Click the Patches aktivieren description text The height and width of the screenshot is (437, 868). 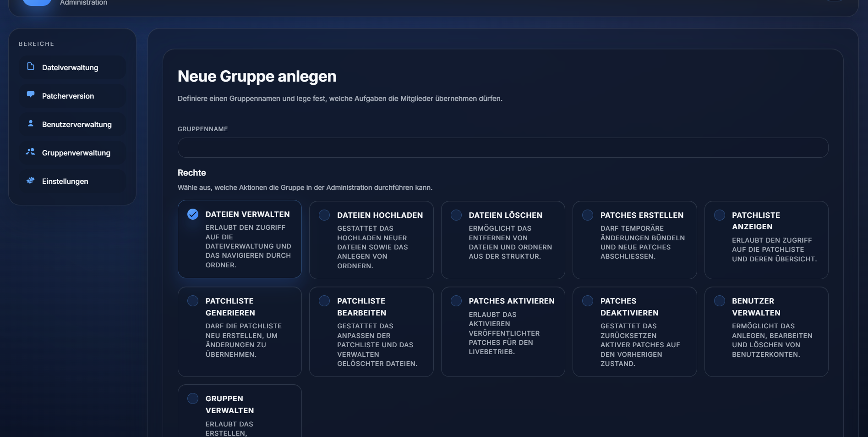504,333
